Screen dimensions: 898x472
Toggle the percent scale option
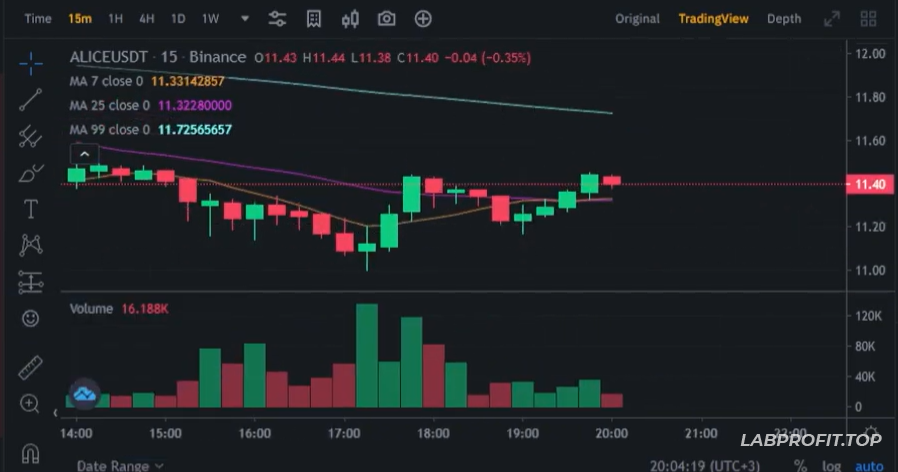[x=800, y=465]
